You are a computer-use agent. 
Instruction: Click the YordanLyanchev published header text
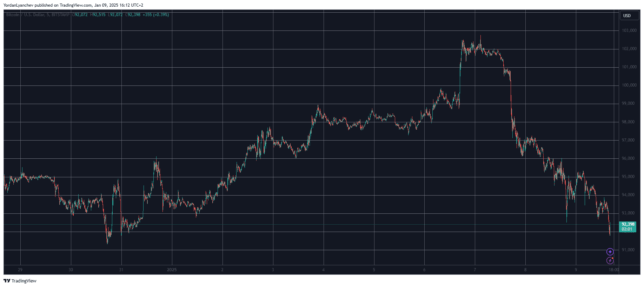(73, 5)
